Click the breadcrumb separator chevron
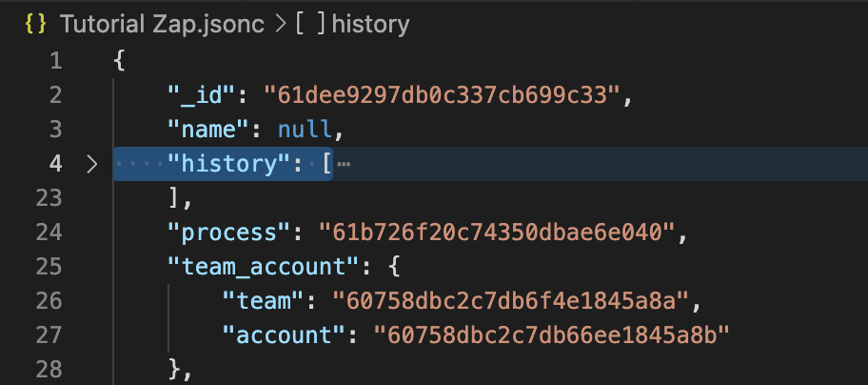This screenshot has height=385, width=868. tap(281, 25)
